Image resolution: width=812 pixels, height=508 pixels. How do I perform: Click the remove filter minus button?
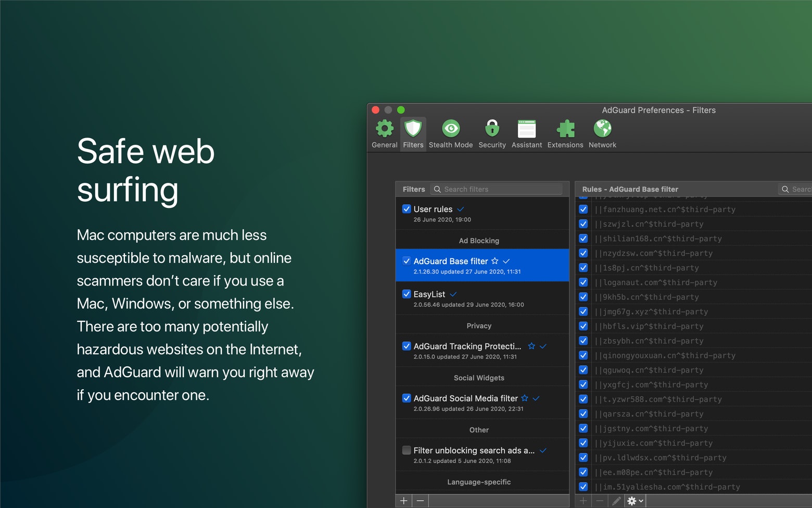coord(420,501)
